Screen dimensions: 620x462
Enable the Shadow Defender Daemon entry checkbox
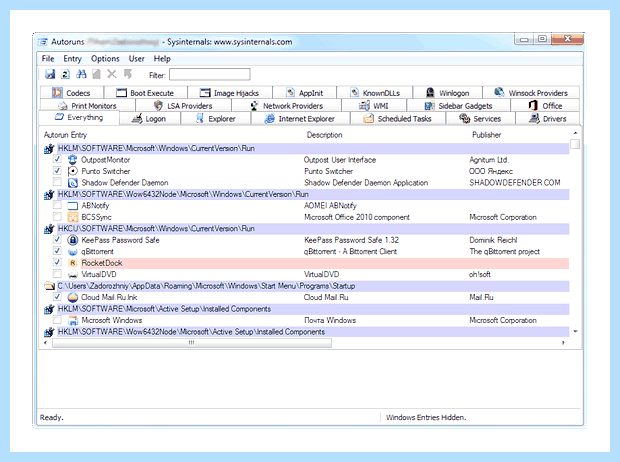pyautogui.click(x=57, y=182)
